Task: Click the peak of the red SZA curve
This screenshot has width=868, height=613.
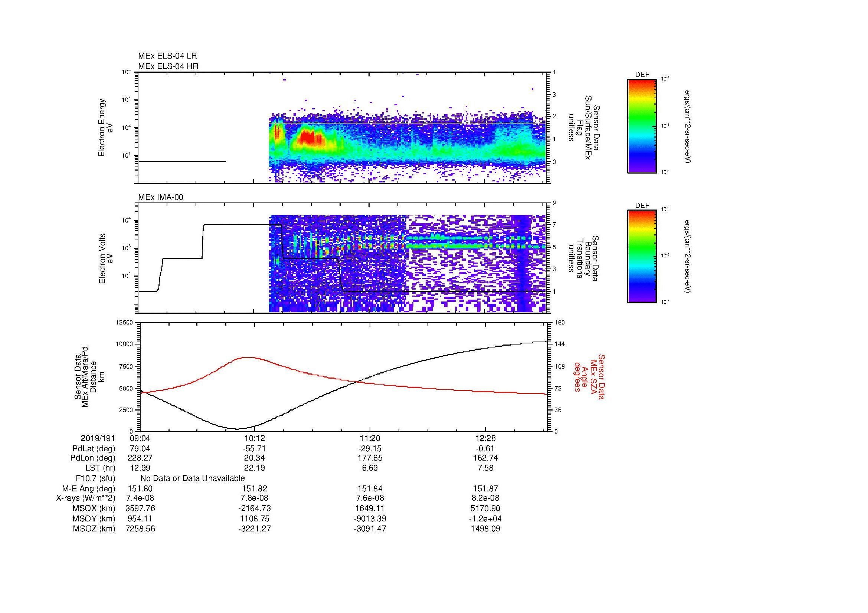Action: point(248,357)
